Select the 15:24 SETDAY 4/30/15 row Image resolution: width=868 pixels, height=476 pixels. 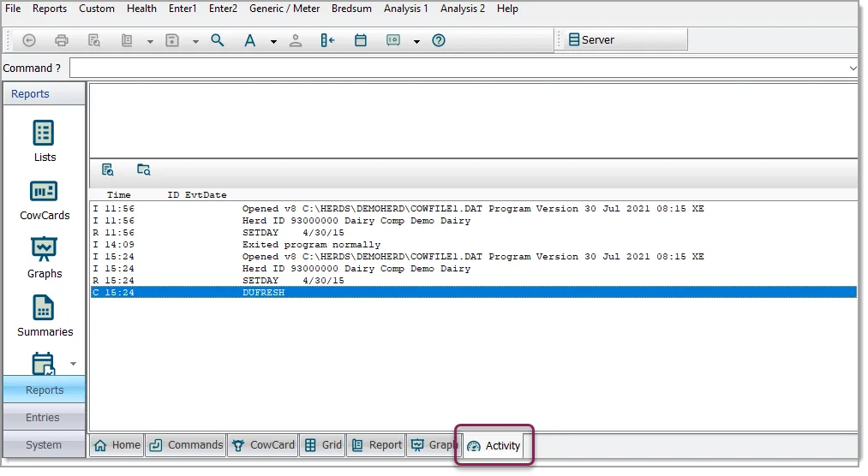[x=474, y=280]
